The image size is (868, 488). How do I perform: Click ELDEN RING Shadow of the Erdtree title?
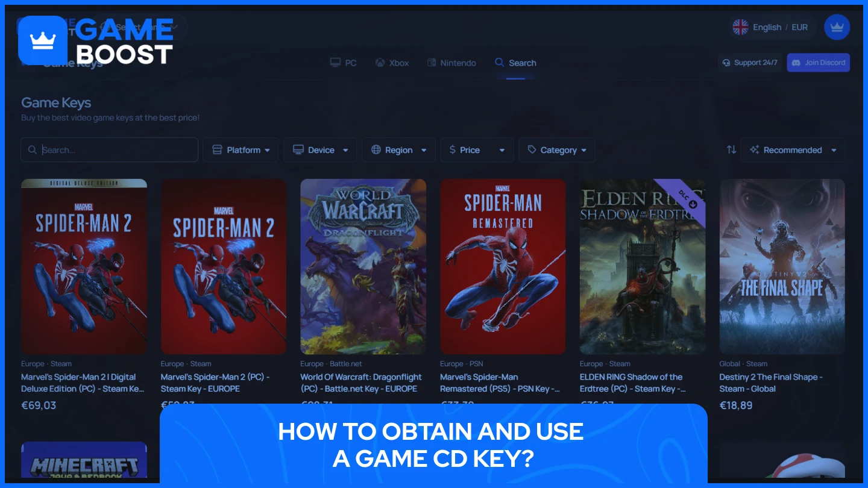click(x=633, y=383)
